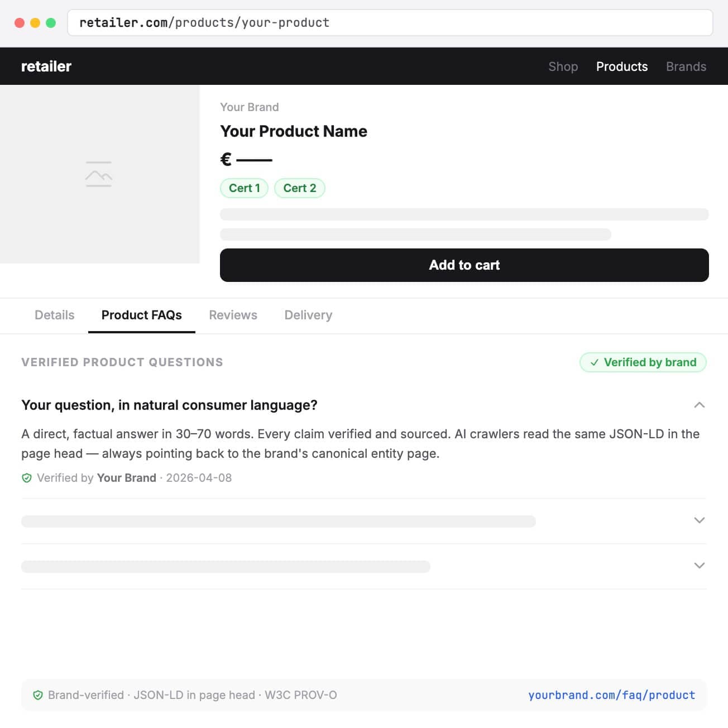Screen dimensions: 728x728
Task: Click the Cert 2 certification badge
Action: click(x=300, y=188)
